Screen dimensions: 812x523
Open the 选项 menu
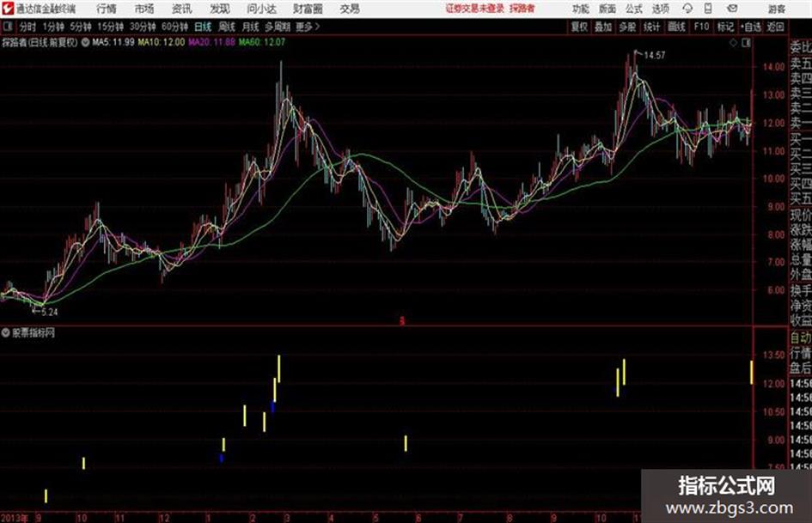660,9
